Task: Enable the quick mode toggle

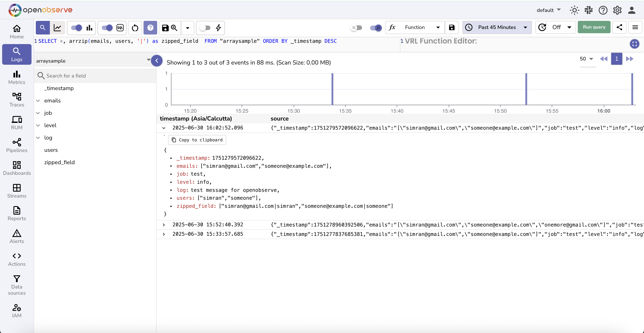Action: click(205, 28)
